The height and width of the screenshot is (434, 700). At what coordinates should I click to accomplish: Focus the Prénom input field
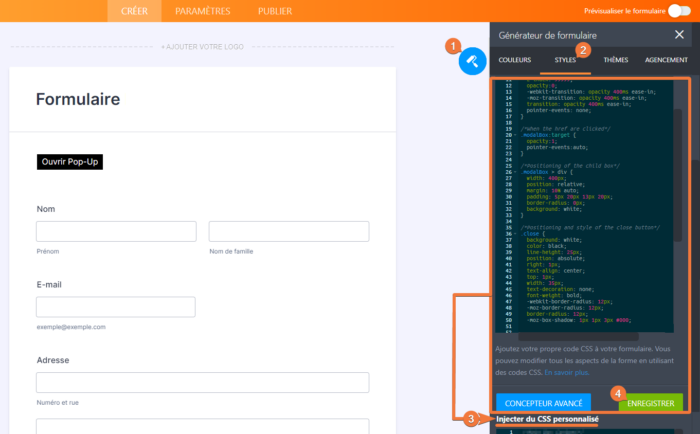click(116, 231)
